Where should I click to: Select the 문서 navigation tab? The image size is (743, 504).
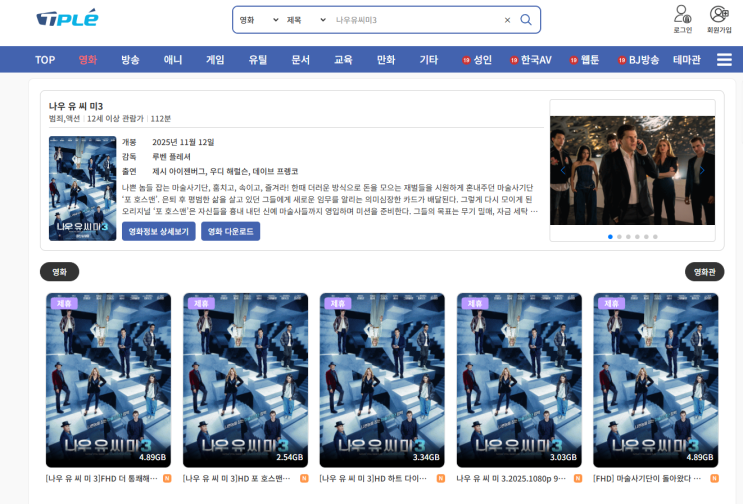(x=300, y=60)
